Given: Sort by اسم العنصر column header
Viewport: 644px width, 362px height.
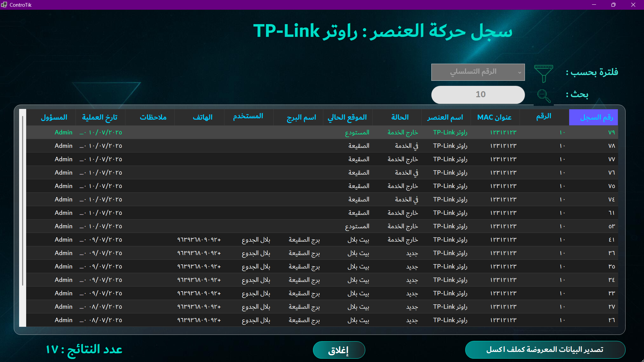Looking at the screenshot, I should coord(446,117).
